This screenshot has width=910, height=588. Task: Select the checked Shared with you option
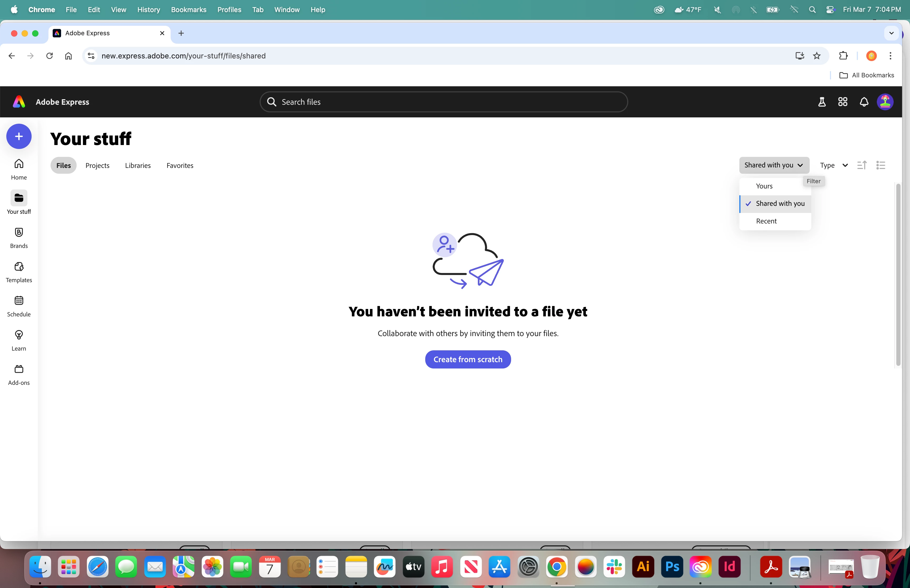(x=780, y=203)
